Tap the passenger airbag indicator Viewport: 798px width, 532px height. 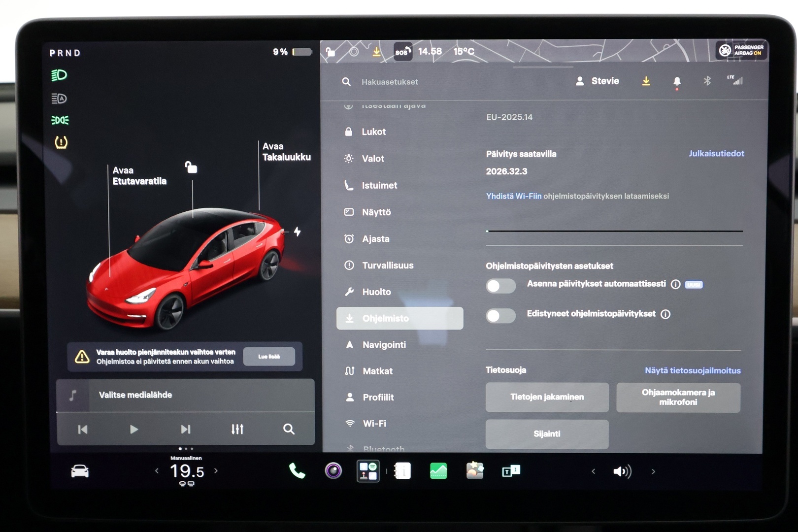pyautogui.click(x=741, y=50)
